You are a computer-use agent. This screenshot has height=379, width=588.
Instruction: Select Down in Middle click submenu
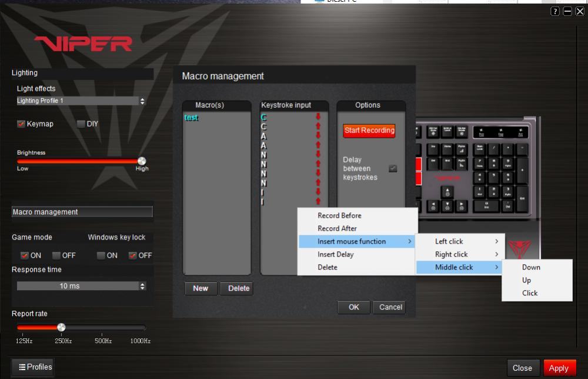[537, 267]
